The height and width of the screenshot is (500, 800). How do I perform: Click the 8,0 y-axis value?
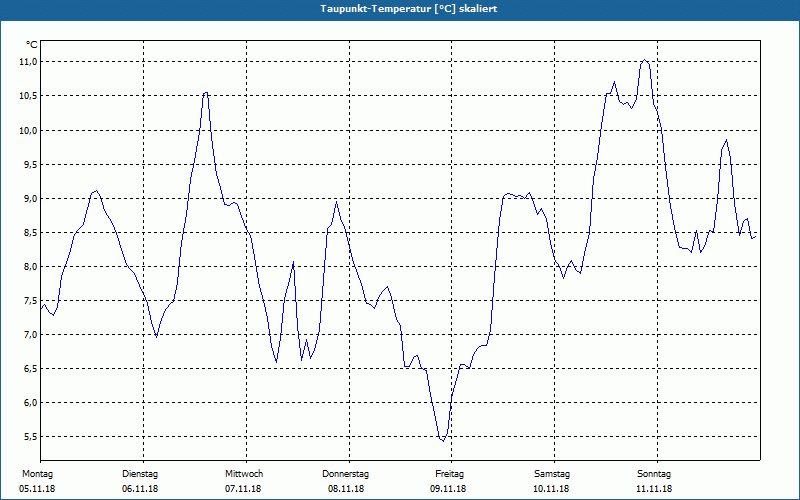(x=31, y=266)
